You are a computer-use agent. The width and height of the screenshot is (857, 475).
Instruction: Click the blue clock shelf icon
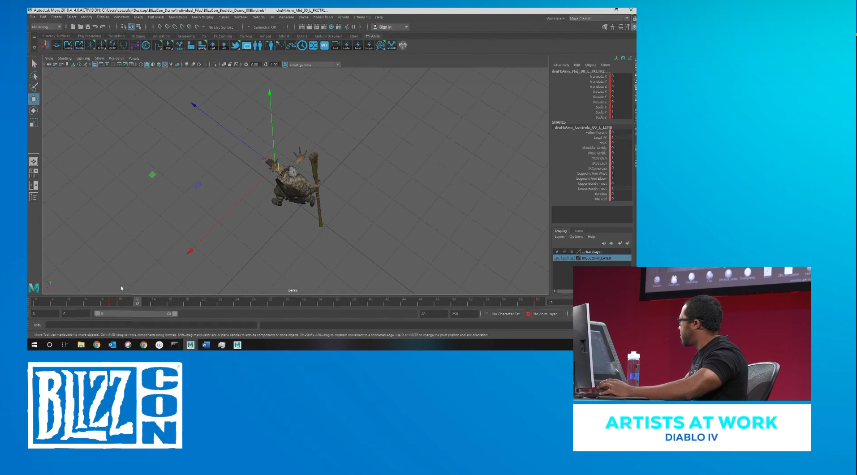[302, 45]
